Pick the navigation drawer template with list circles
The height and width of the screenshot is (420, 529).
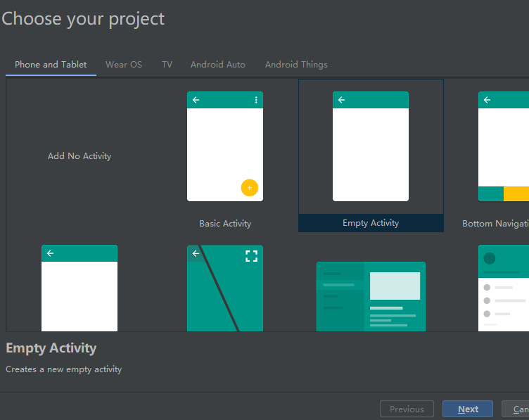(x=504, y=288)
